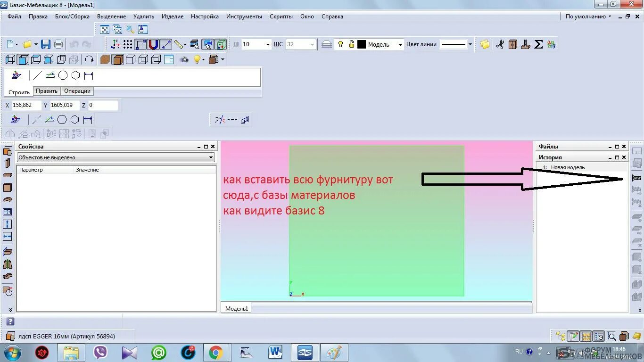Click the camera icon in view toolbar
The height and width of the screenshot is (362, 644).
coord(184,59)
